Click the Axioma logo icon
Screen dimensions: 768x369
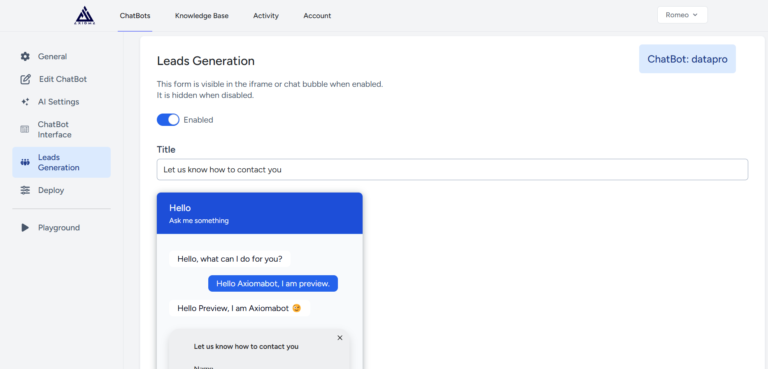(85, 15)
